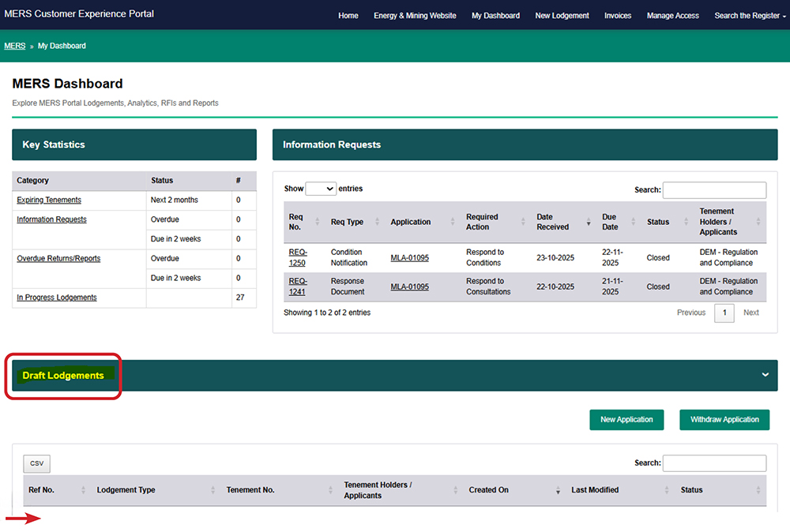Select My Dashboard in the navigation bar
This screenshot has width=790, height=532.
495,16
